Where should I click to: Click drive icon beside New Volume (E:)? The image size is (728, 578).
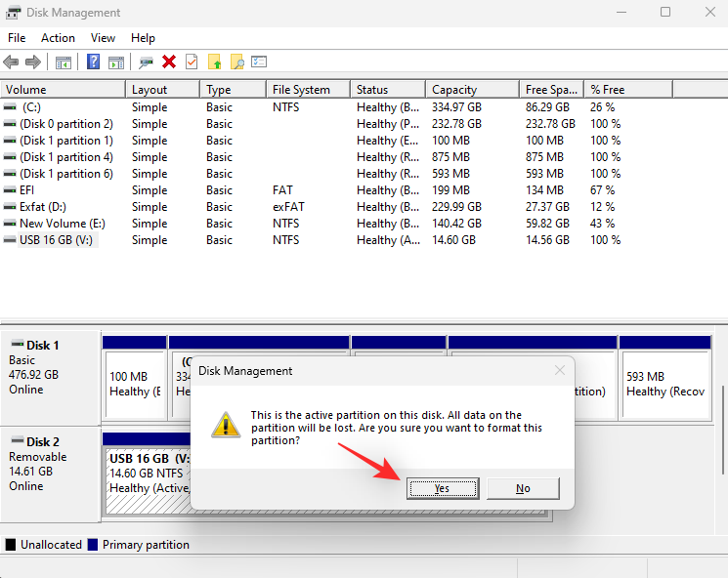point(10,224)
